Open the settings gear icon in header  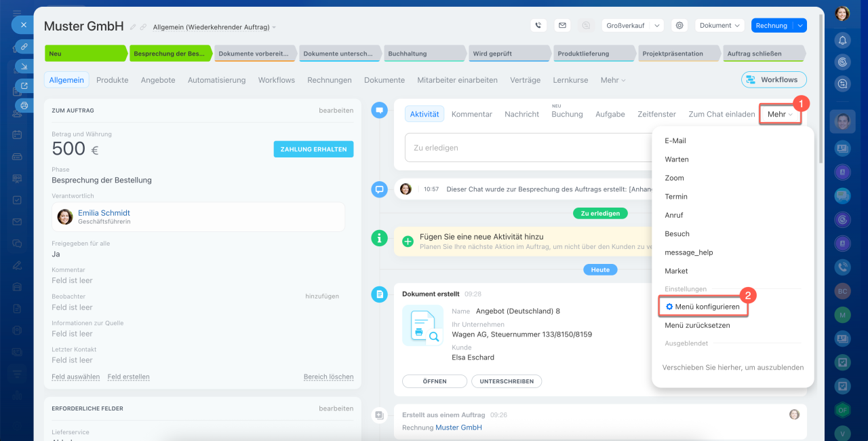(x=679, y=26)
